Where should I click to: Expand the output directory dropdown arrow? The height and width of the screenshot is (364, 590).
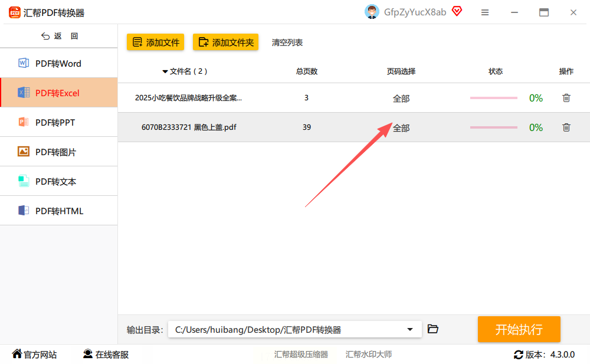pos(410,329)
